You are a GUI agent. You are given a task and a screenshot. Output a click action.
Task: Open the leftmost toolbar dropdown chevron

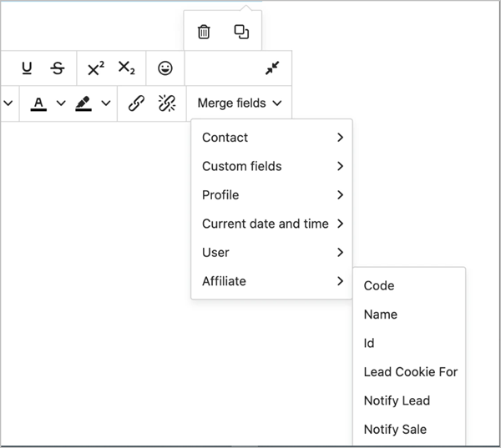click(8, 103)
